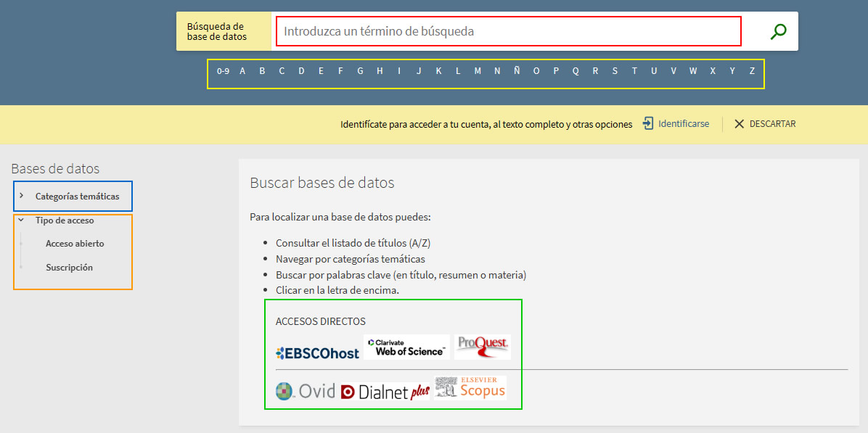Browse databases starting with letter S
868x433 pixels.
(615, 71)
